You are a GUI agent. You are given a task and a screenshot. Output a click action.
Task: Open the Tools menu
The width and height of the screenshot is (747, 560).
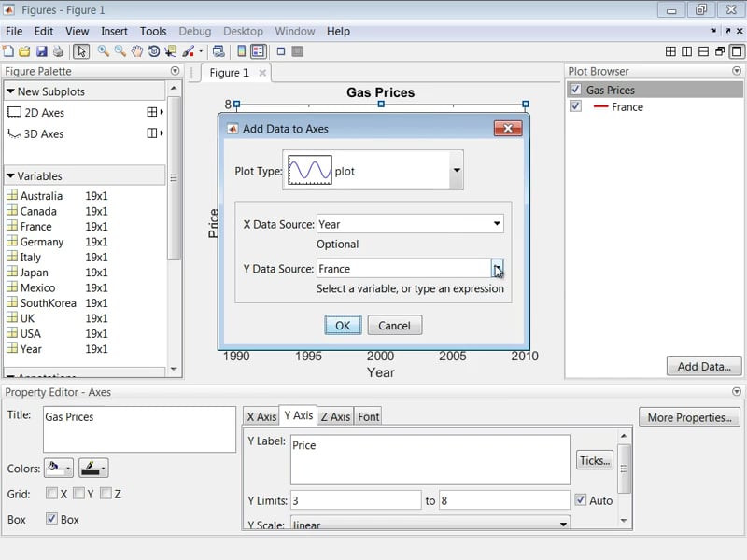tap(153, 31)
